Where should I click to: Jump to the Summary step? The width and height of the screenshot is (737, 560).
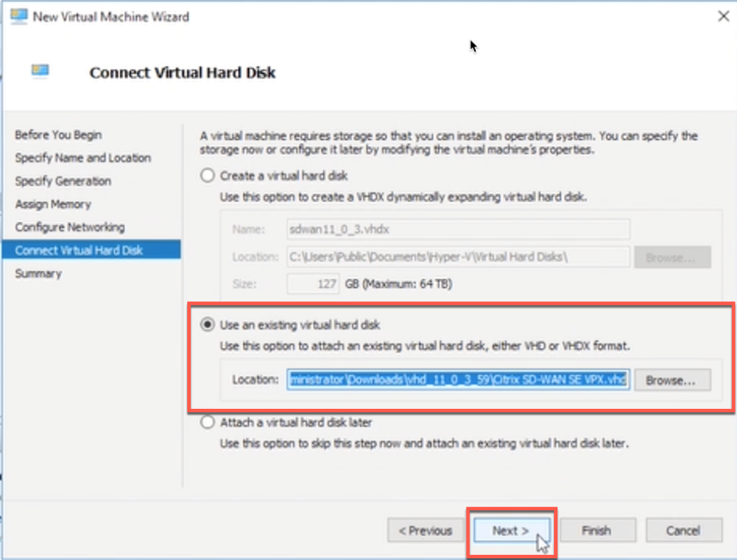[x=38, y=273]
